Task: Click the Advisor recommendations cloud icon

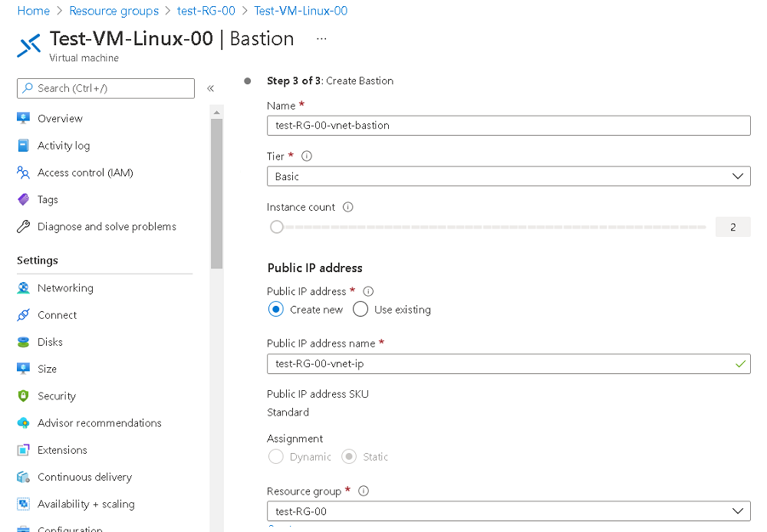Action: tap(23, 423)
